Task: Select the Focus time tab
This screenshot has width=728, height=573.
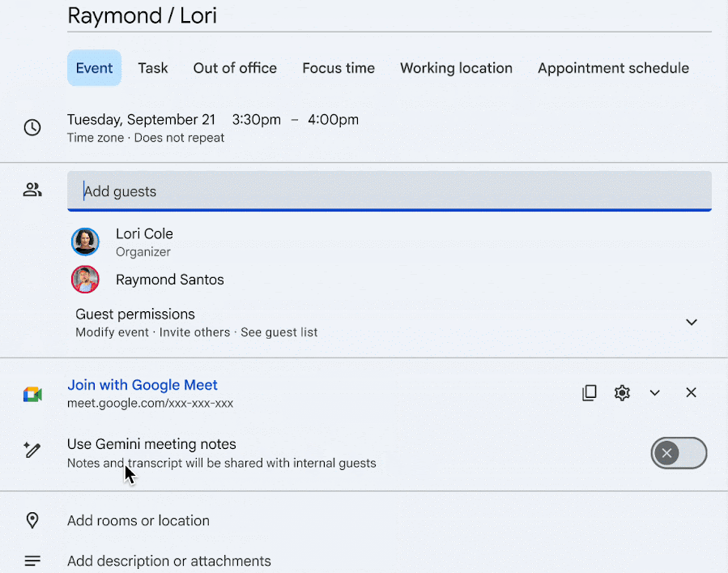Action: (338, 68)
